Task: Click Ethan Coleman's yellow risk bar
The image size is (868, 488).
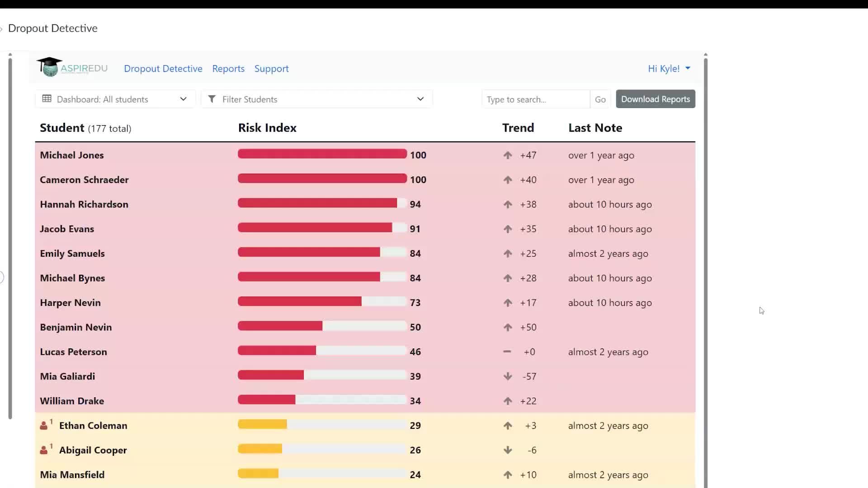Action: pos(262,424)
